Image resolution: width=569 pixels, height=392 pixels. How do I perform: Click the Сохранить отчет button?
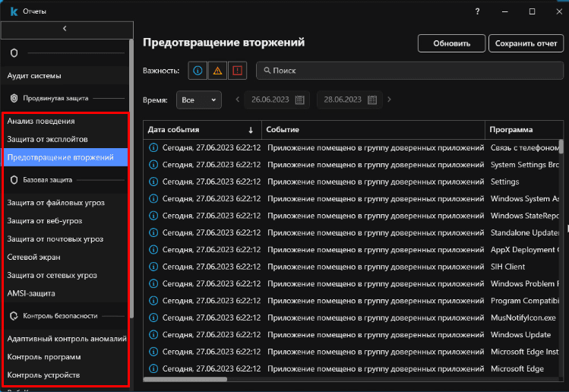coord(526,43)
